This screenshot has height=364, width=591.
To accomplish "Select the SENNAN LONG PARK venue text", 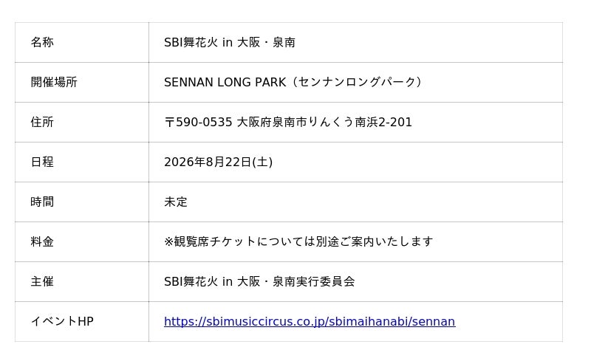I will [x=225, y=83].
